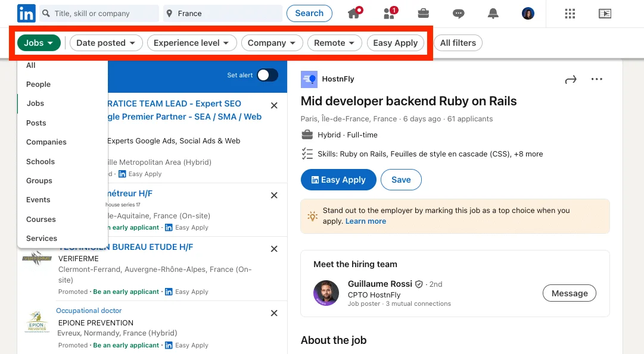The height and width of the screenshot is (354, 644).
Task: Toggle the Set alert switch
Action: 267,75
